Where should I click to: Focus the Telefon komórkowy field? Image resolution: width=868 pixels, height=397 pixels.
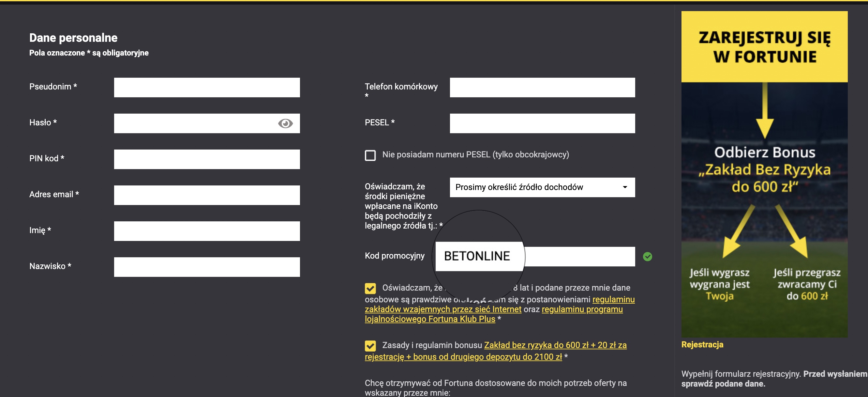tap(542, 87)
